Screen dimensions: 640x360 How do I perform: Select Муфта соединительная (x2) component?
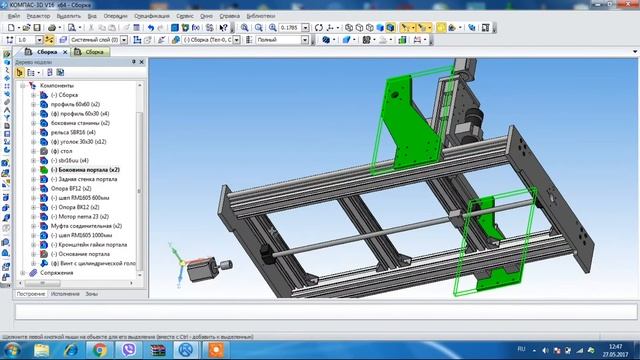86,226
